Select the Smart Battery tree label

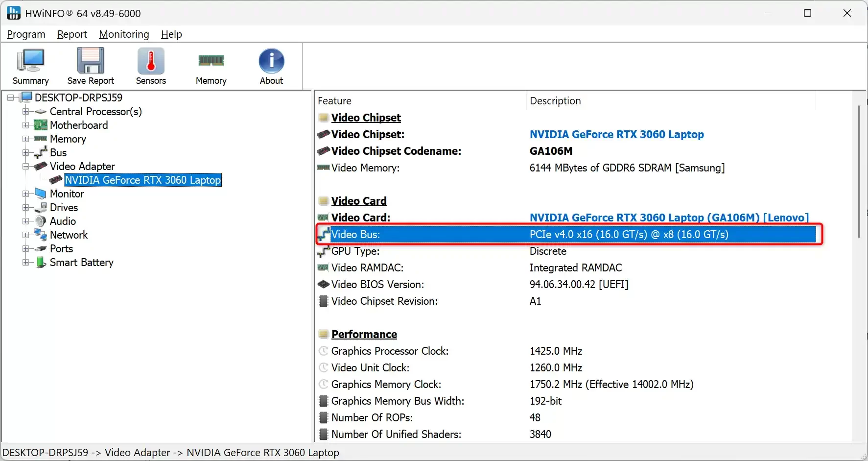coord(82,262)
